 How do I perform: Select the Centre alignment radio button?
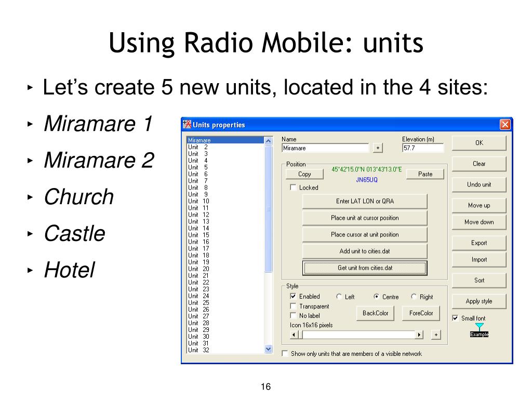[376, 297]
